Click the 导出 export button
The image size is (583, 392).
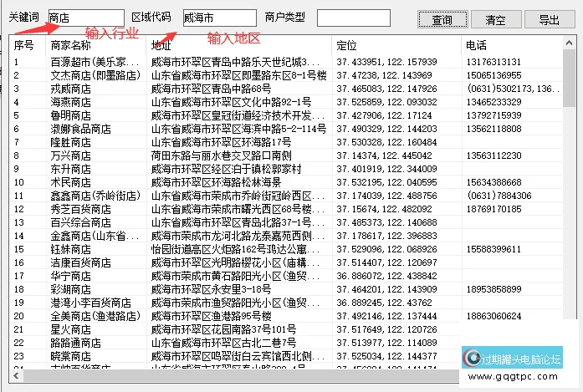(x=550, y=20)
